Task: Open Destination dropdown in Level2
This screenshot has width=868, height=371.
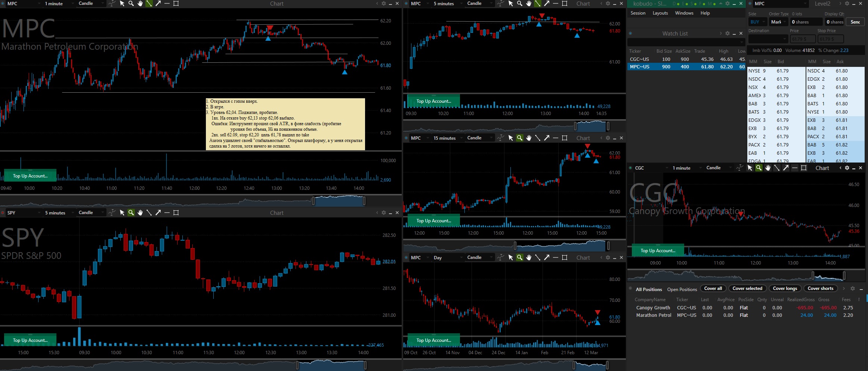Action: pyautogui.click(x=768, y=39)
